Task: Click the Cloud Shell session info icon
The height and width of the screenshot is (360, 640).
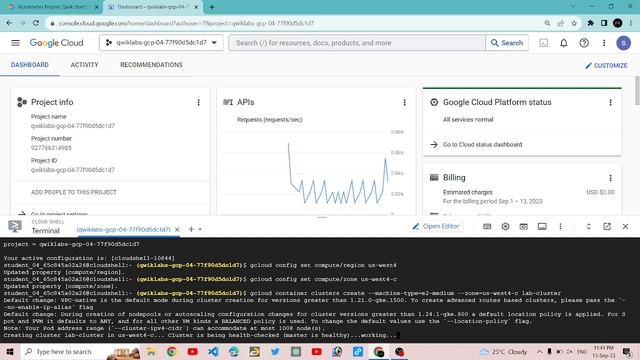Action: (x=542, y=227)
